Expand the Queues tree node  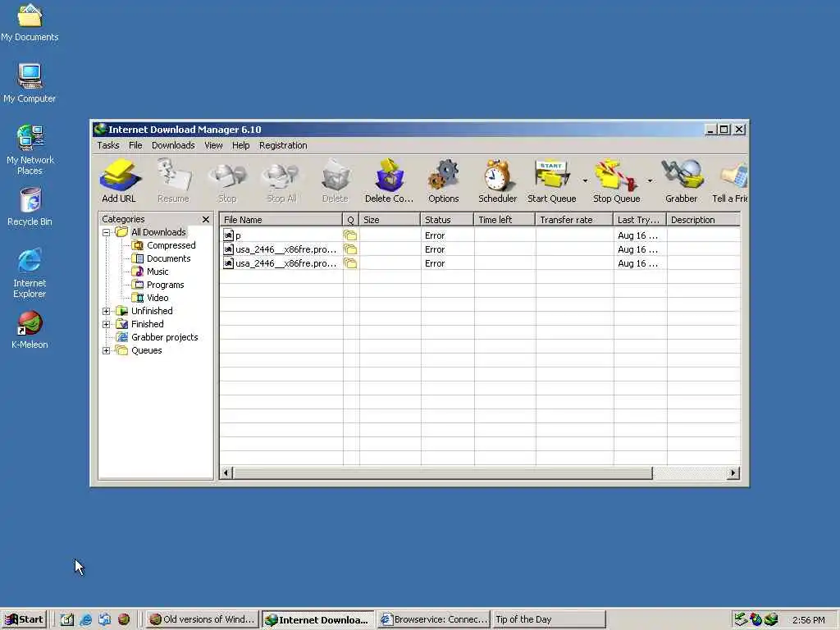[x=106, y=350]
